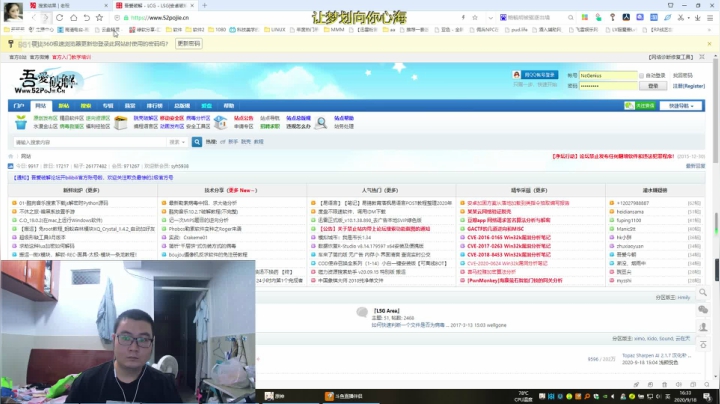This screenshot has height=404, width=720.
Task: Click the taskbar clock showing 16:33
Action: [685, 396]
